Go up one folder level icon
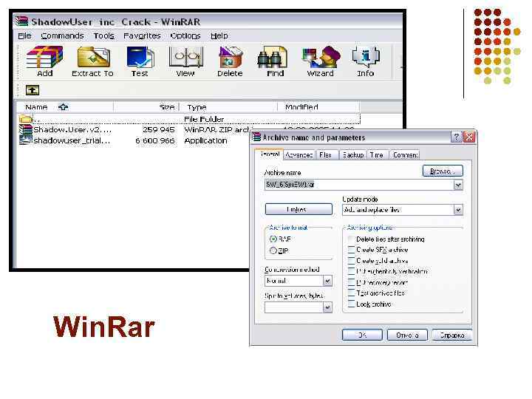 (33, 90)
